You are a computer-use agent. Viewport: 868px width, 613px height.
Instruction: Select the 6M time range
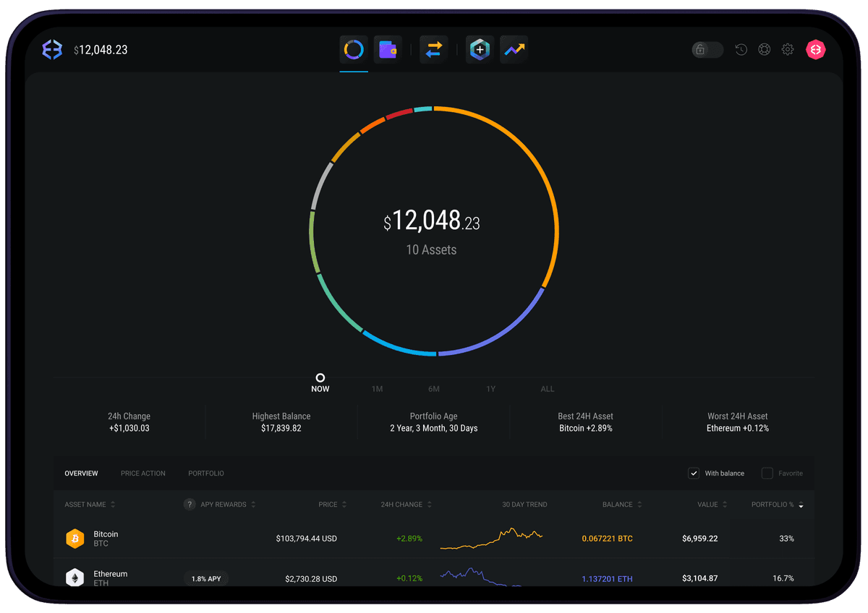[x=434, y=389]
